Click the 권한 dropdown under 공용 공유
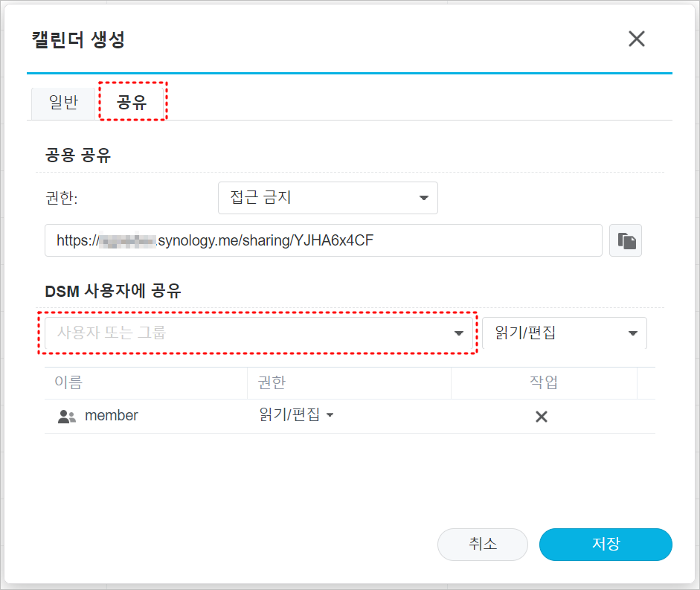The width and height of the screenshot is (700, 590). coord(327,197)
